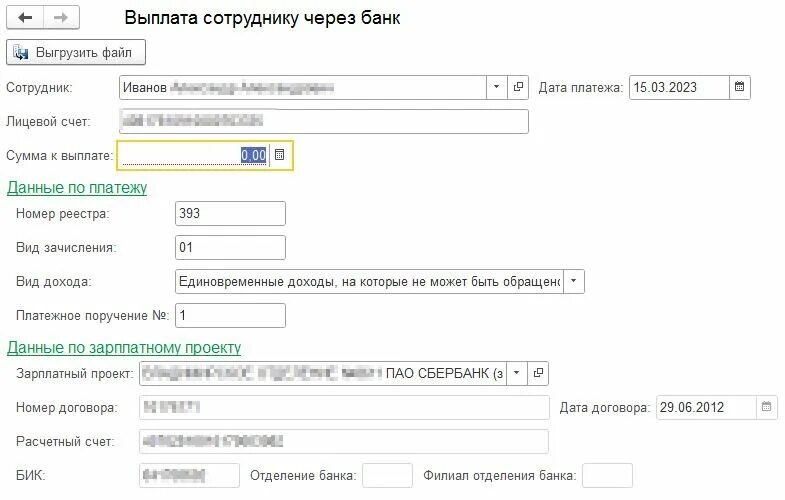This screenshot has width=785, height=500.
Task: Collapse the Данные по платежу section
Action: click(x=77, y=188)
